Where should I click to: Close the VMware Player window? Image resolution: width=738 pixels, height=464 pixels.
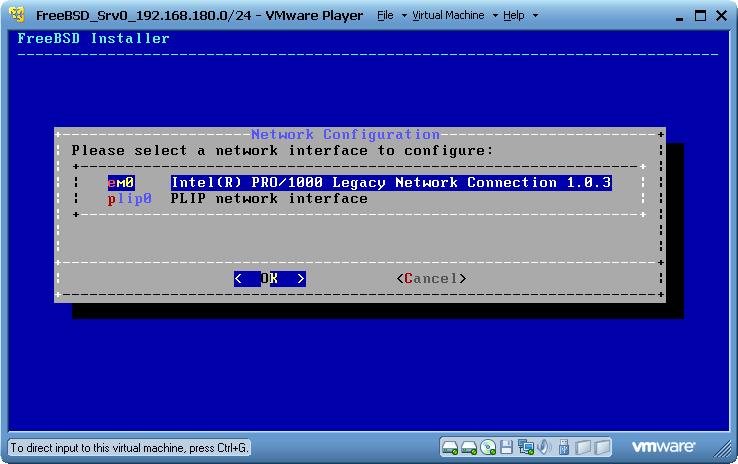[x=722, y=16]
